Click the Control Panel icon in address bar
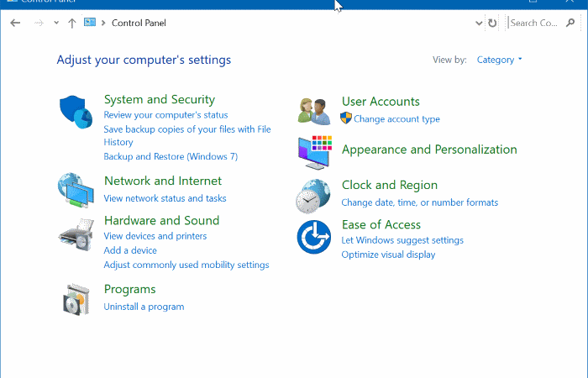Viewport: 588px width, 378px height. click(x=90, y=22)
